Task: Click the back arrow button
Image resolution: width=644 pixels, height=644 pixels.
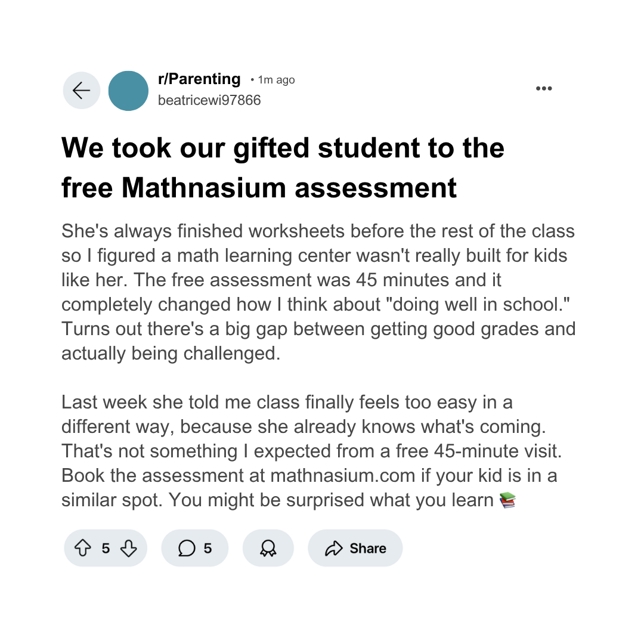Action: coord(81,91)
